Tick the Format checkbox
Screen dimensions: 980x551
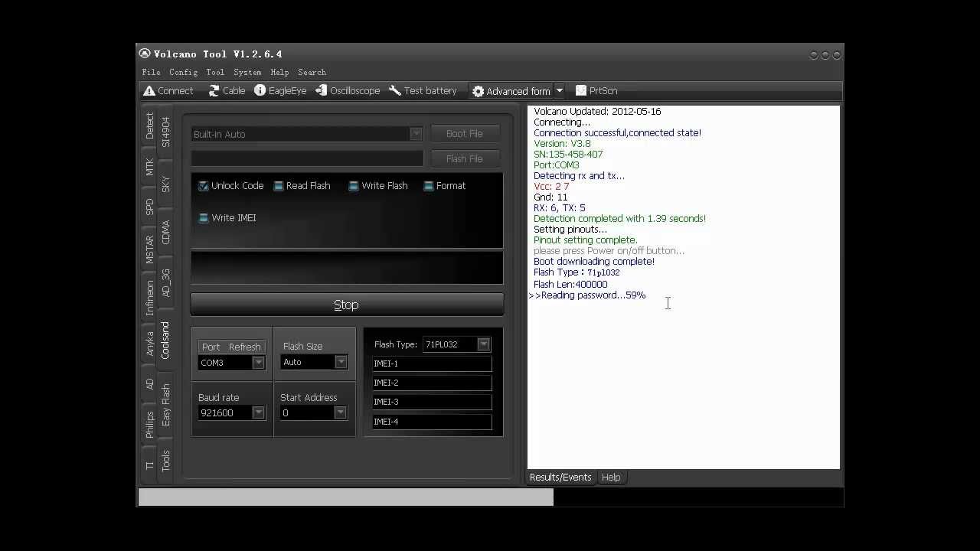429,186
